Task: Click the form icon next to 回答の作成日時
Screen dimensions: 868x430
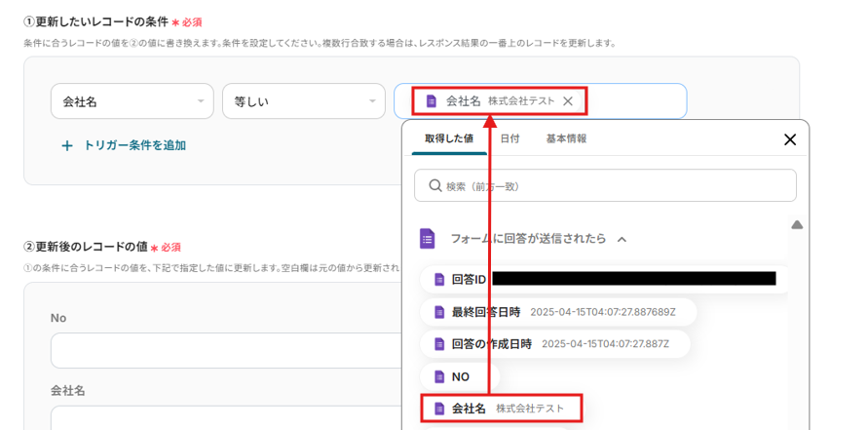Action: click(439, 344)
